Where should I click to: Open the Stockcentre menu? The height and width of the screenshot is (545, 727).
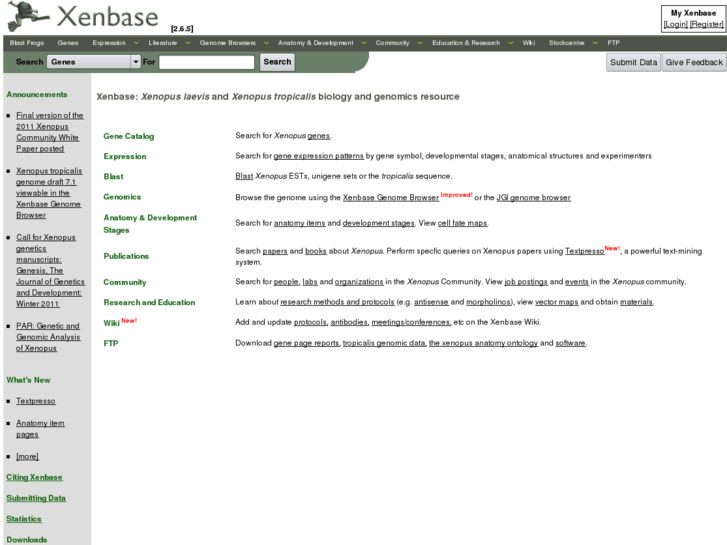(x=567, y=43)
